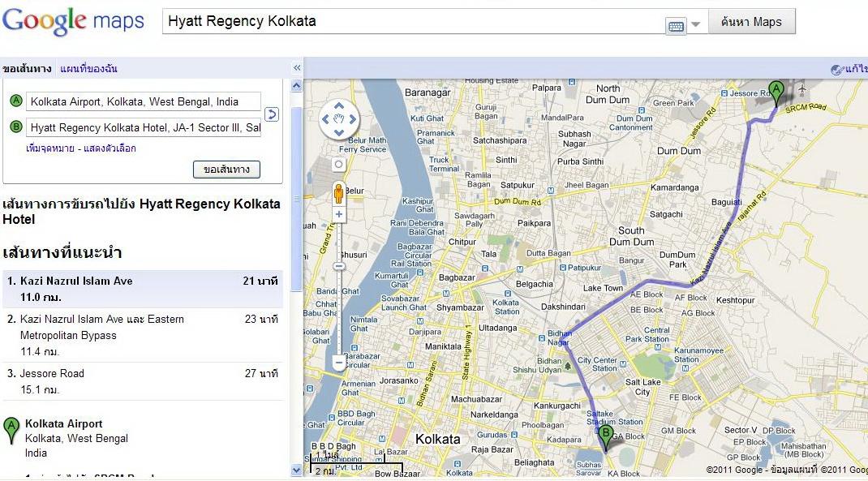
Task: Click the ขอเส้นทาง get directions button
Action: point(226,170)
